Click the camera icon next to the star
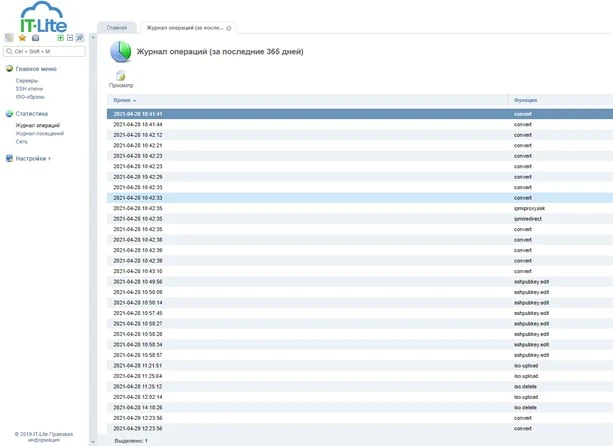Image resolution: width=613 pixels, height=446 pixels. tap(35, 38)
